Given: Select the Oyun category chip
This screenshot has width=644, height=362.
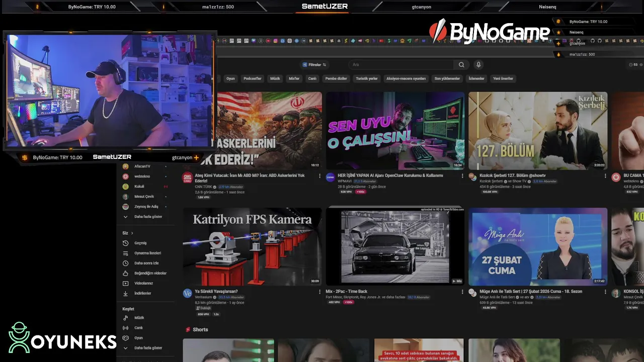Looking at the screenshot, I should [x=230, y=78].
